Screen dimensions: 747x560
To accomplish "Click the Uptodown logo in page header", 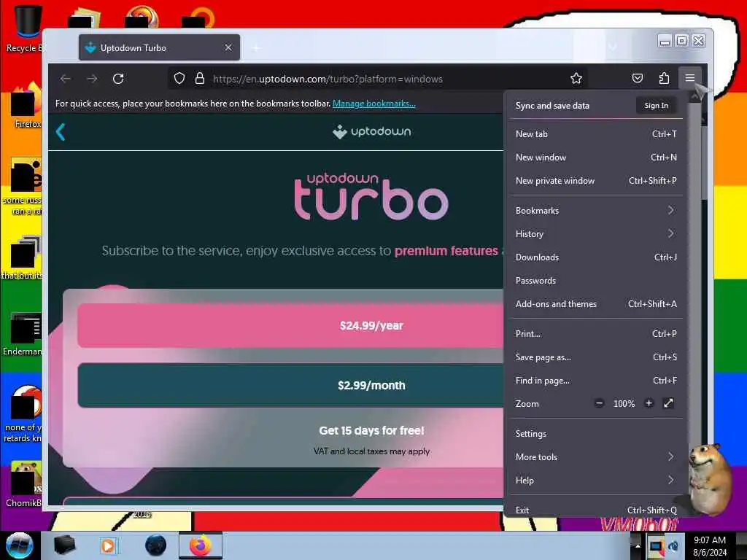I will pos(371,131).
